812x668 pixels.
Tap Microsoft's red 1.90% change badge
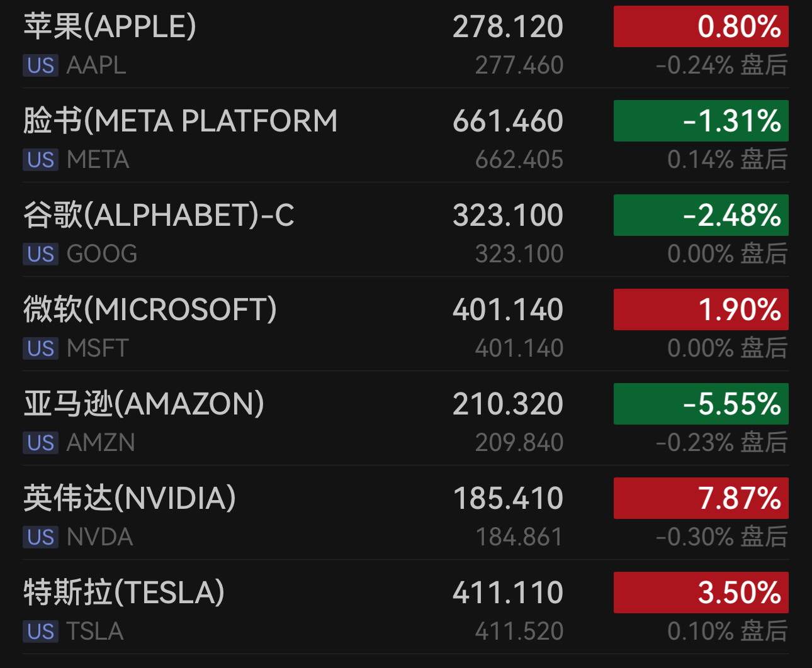701,309
